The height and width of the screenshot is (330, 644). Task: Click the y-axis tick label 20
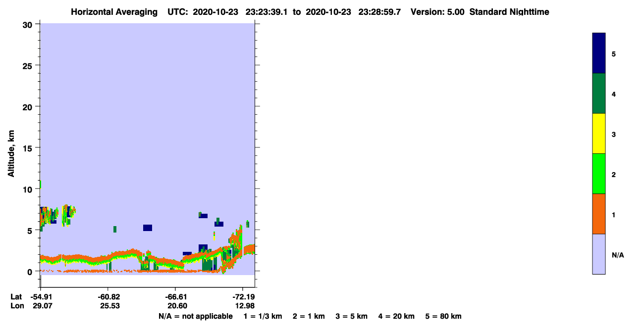pyautogui.click(x=29, y=106)
